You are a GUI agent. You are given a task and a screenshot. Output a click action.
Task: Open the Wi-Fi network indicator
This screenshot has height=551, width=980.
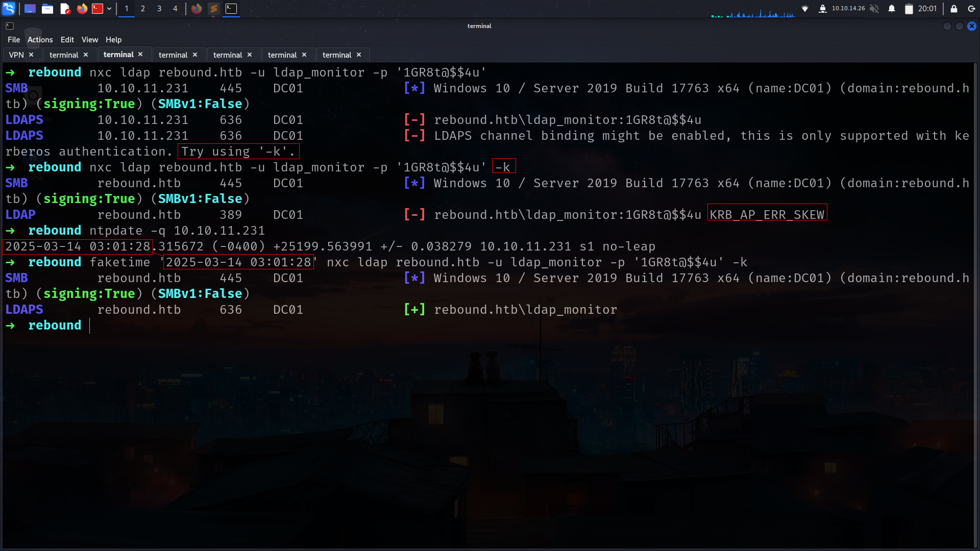(805, 8)
